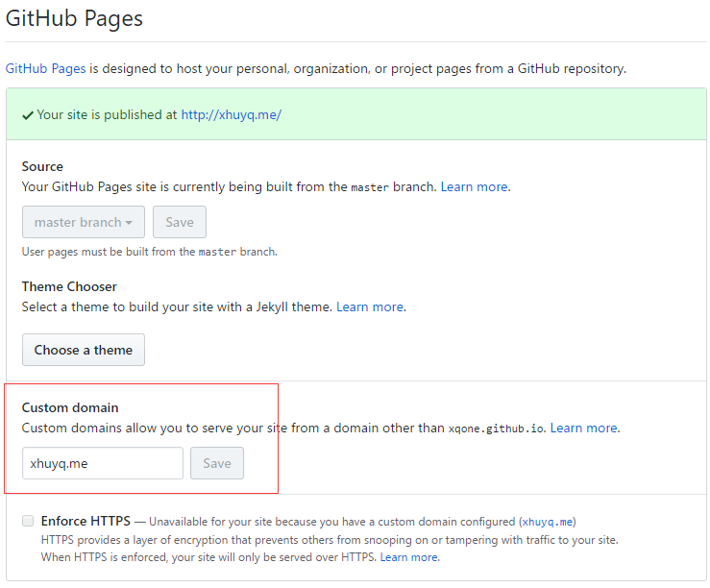Click Learn more link in Source section

(474, 187)
